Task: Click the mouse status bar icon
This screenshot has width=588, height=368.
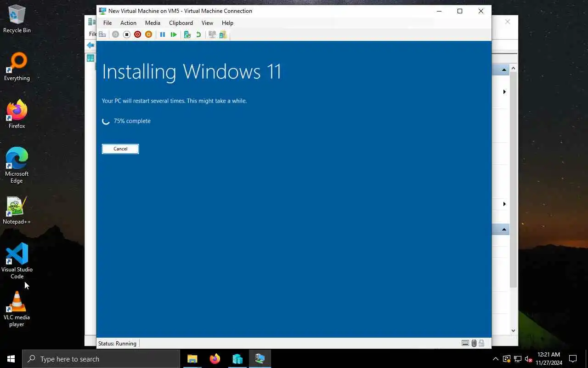Action: click(x=474, y=343)
